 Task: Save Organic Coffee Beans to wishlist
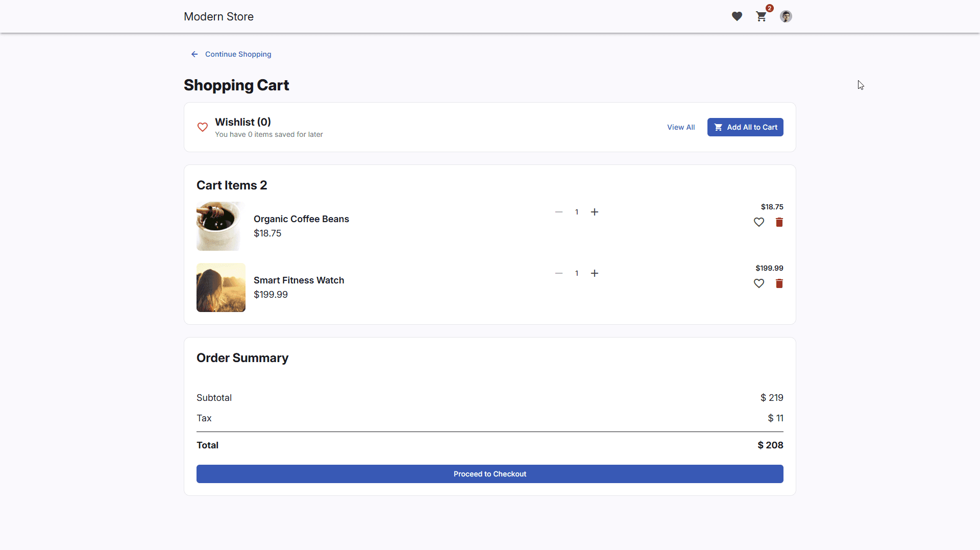click(x=759, y=222)
